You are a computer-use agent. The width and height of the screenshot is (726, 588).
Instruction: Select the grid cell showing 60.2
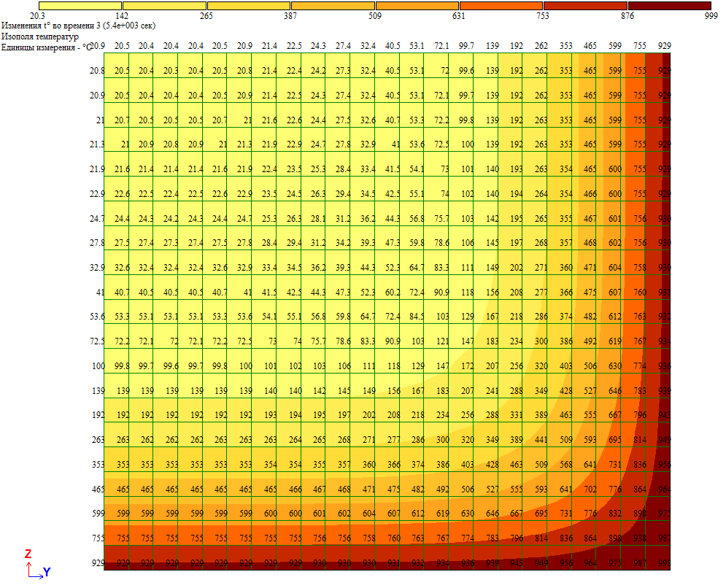pyautogui.click(x=392, y=293)
